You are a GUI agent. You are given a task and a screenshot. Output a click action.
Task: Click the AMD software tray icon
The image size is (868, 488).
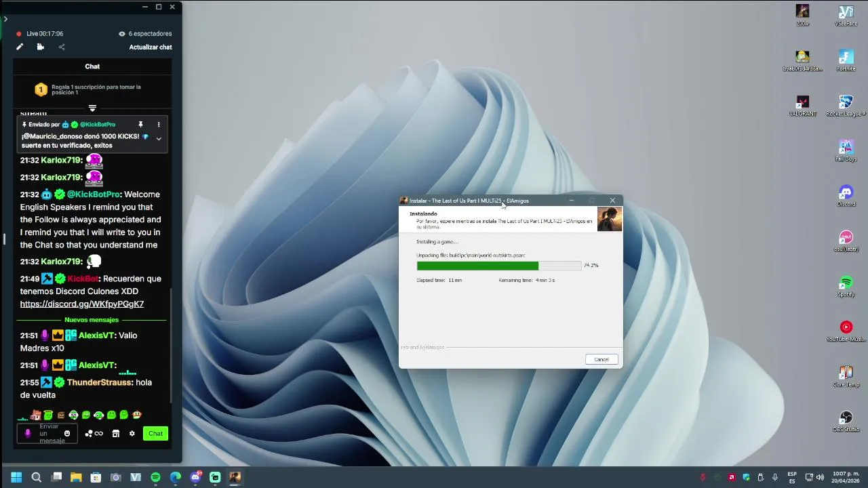[x=732, y=477]
